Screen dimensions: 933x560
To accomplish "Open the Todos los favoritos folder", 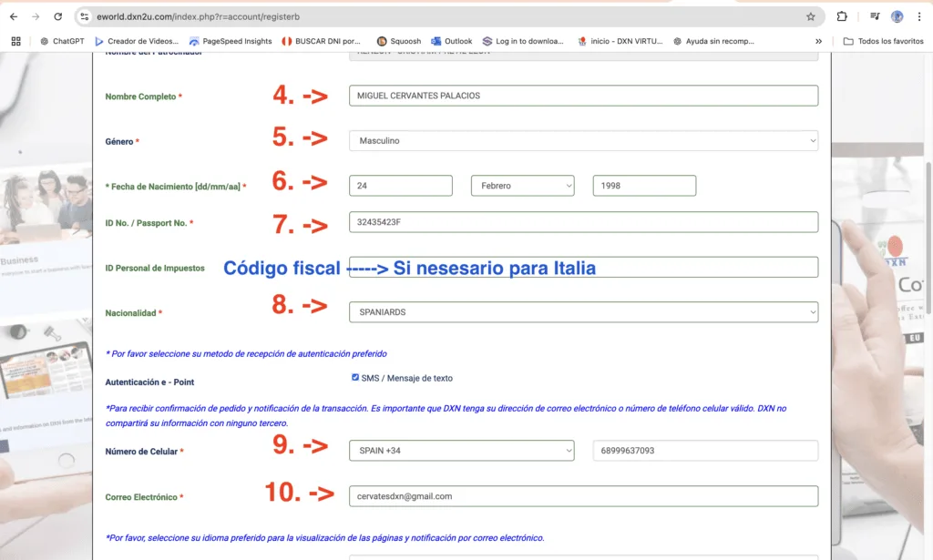I will [883, 41].
